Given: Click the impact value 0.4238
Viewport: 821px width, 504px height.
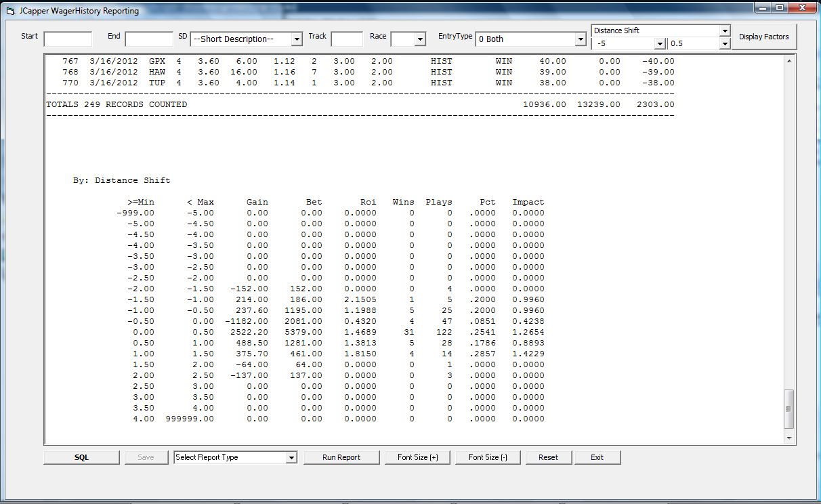Looking at the screenshot, I should [x=528, y=321].
